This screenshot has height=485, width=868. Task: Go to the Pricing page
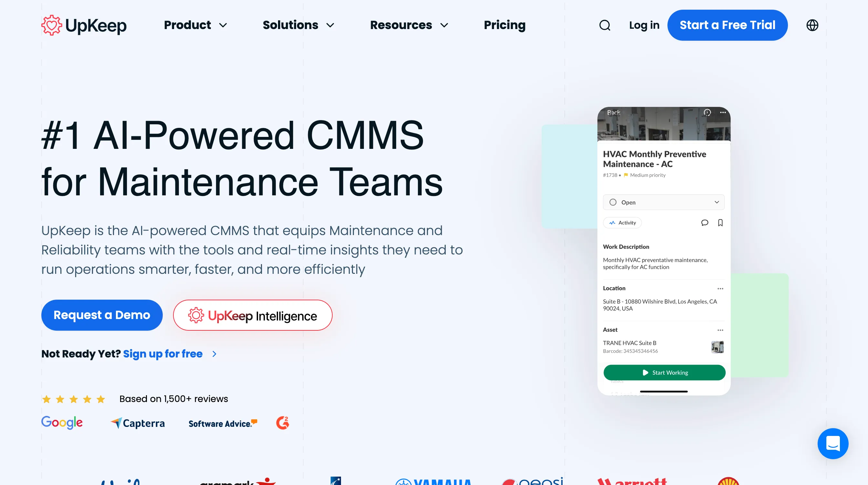tap(504, 25)
